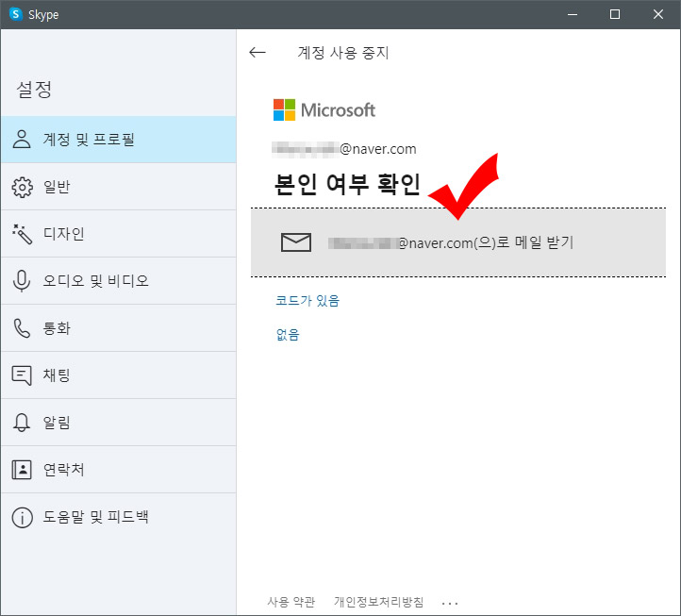Click the 본인 여부 확인 heading

tap(347, 184)
